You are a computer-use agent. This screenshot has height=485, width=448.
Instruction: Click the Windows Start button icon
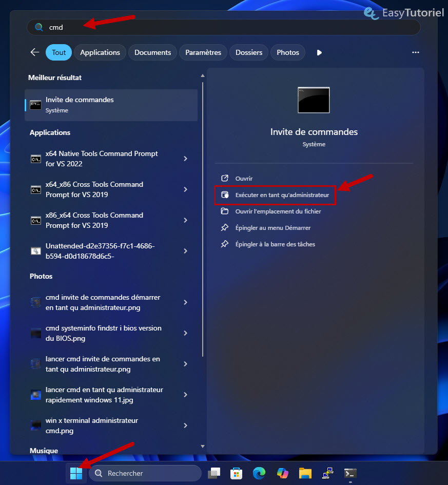(x=76, y=473)
